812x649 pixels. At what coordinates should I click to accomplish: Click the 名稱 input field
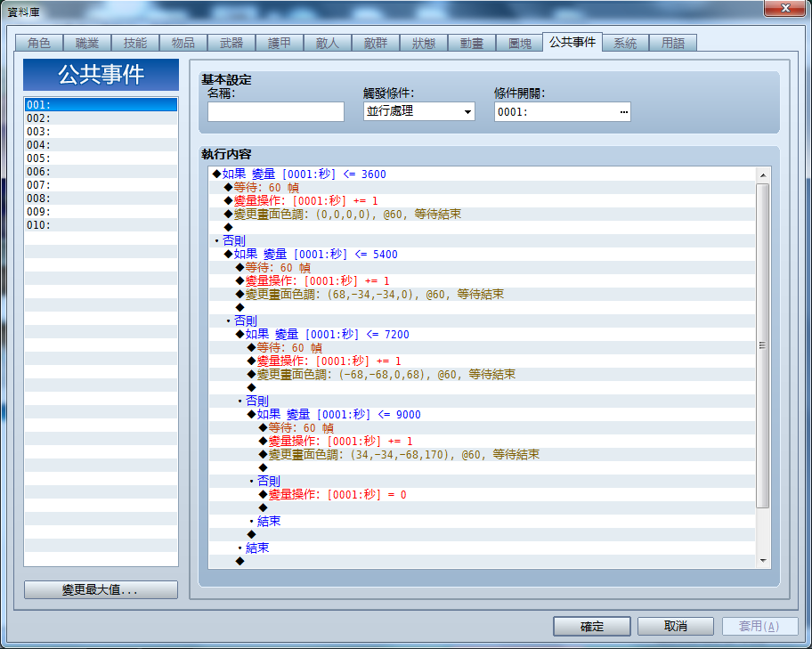pyautogui.click(x=276, y=111)
